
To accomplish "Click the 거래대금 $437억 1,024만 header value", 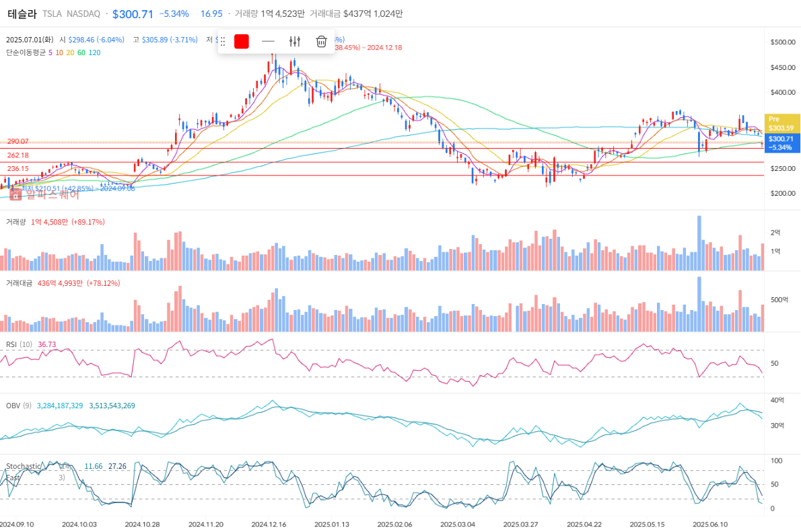I will click(356, 13).
